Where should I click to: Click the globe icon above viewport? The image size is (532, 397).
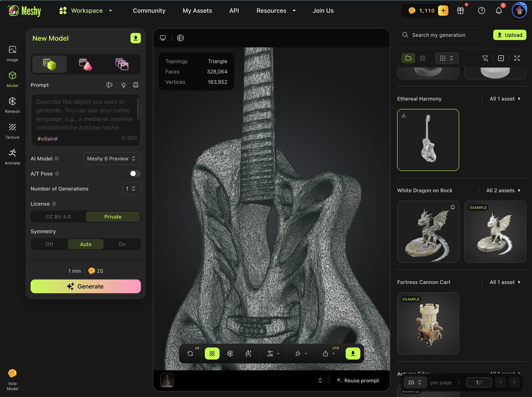180,38
